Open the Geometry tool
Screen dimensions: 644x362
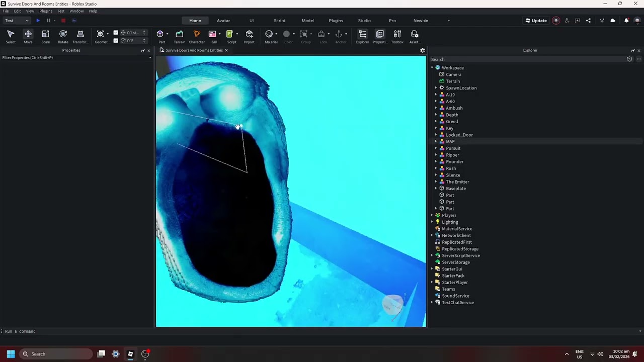tap(101, 37)
